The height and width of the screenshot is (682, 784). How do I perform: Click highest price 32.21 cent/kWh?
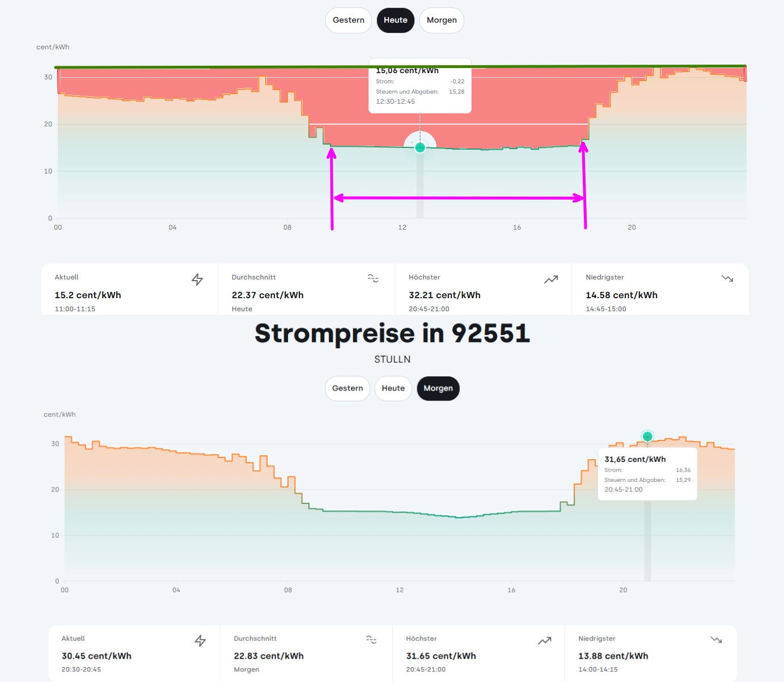click(444, 295)
